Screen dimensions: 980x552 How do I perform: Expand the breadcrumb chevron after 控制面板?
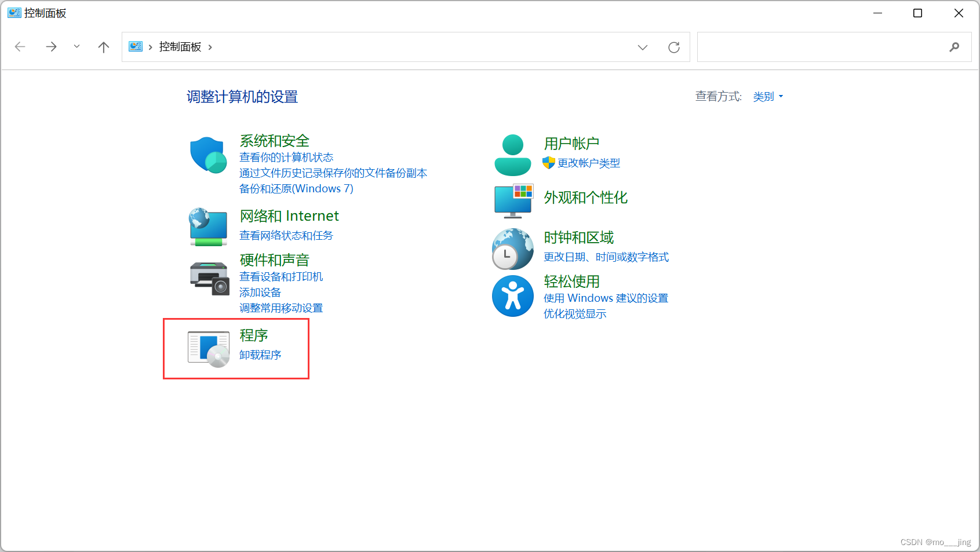210,47
